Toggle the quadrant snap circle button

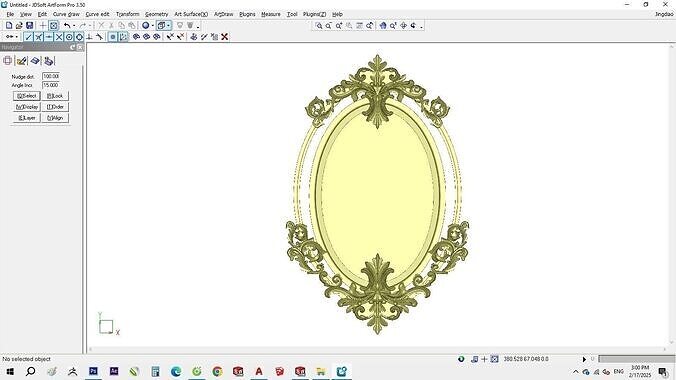point(79,37)
